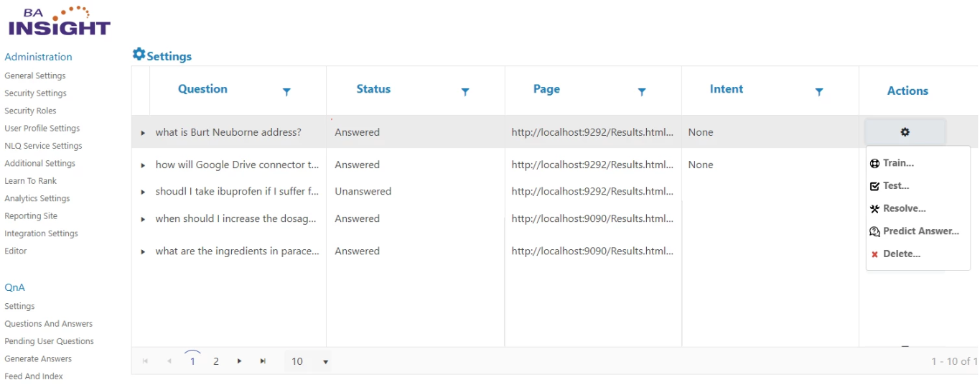The image size is (980, 385).
Task: Choose Resolve... in the actions menu
Action: [x=903, y=208]
